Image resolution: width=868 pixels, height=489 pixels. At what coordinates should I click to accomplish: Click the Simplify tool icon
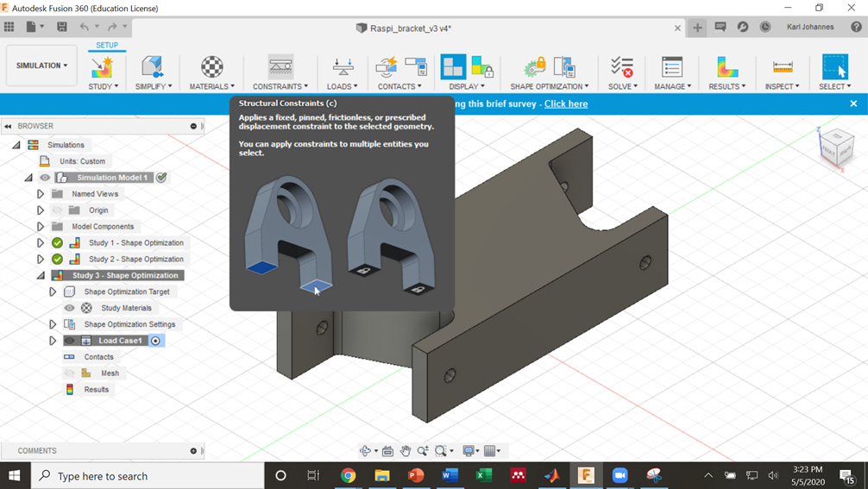click(x=153, y=67)
